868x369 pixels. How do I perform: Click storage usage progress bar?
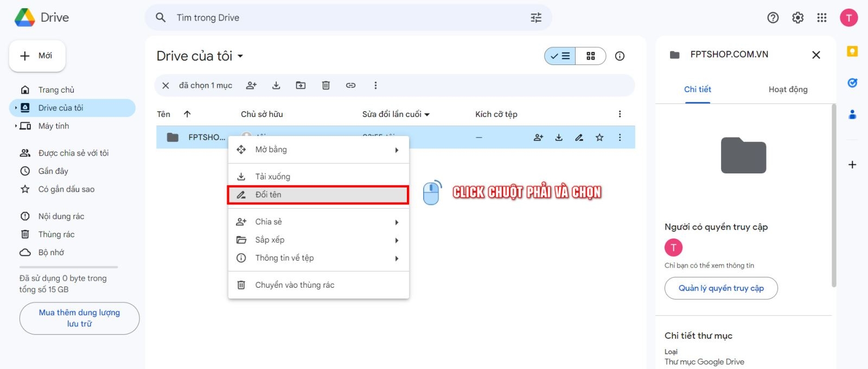pos(68,267)
